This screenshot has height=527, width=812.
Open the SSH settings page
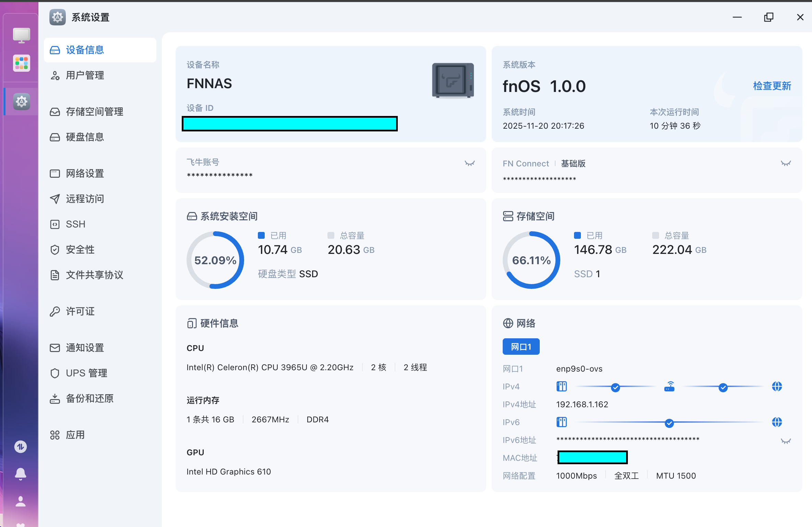(75, 224)
